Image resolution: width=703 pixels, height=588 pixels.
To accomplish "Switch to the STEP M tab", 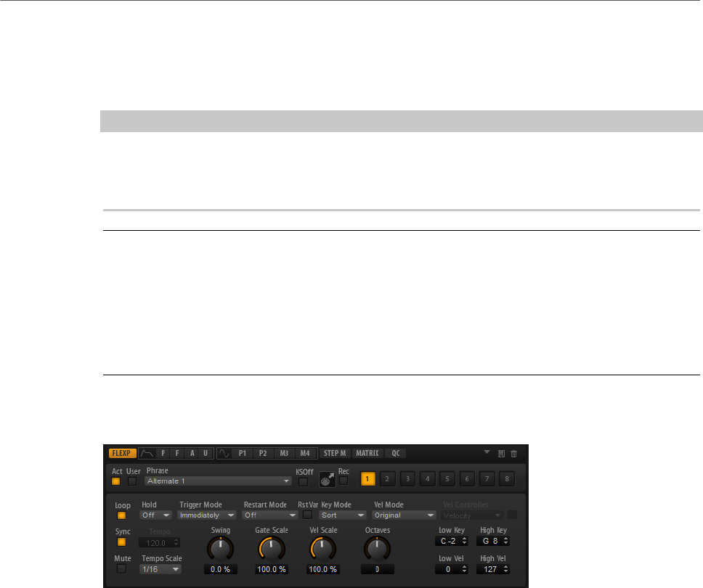I will tap(335, 453).
